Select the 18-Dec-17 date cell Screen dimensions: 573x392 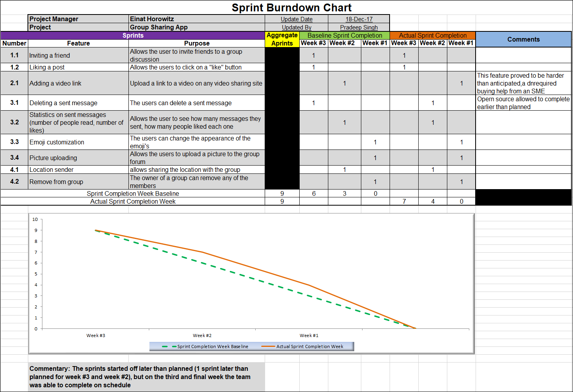point(359,19)
